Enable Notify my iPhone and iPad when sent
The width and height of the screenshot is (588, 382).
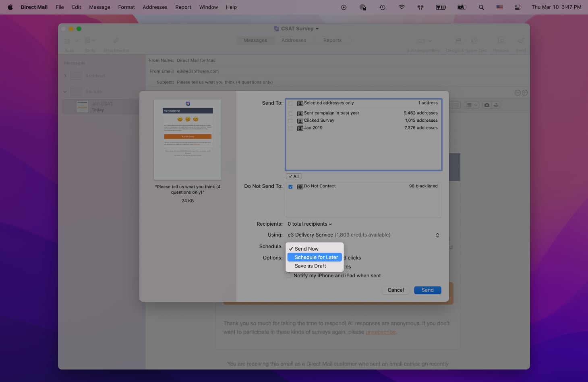point(288,276)
